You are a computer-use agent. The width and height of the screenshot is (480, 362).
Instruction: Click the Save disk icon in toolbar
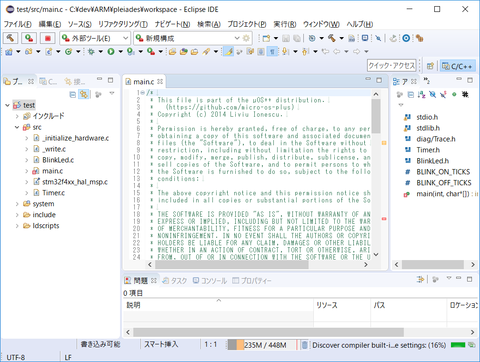286,38
